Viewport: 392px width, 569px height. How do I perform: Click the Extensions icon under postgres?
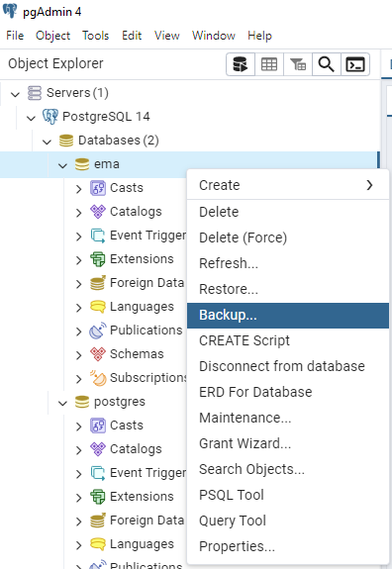[x=98, y=497]
